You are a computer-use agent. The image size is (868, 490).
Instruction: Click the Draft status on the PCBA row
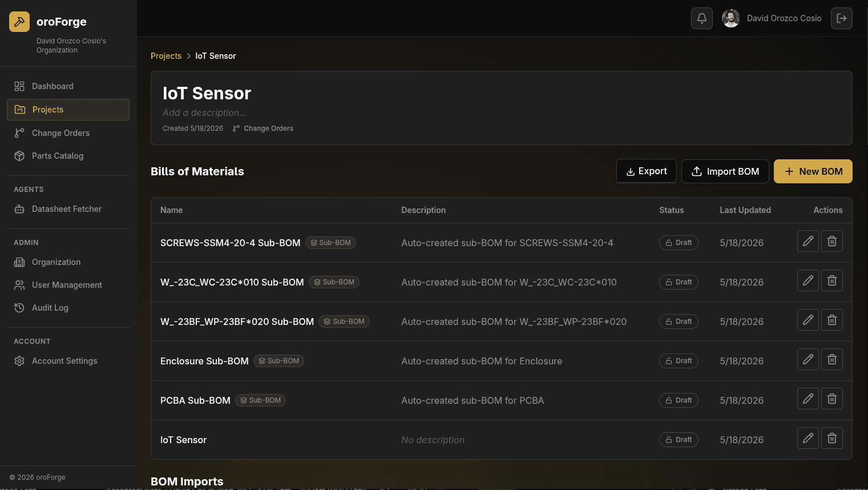pyautogui.click(x=679, y=400)
